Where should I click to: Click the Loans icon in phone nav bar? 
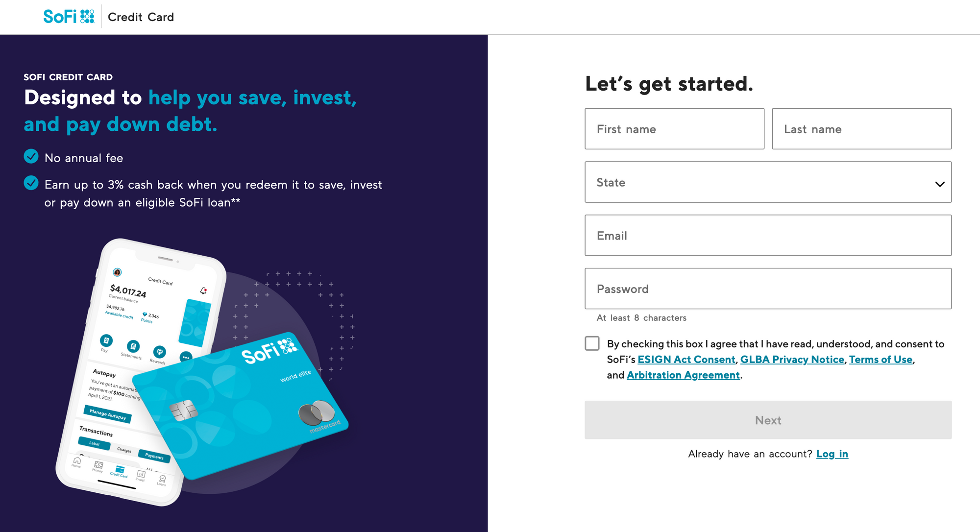[162, 479]
